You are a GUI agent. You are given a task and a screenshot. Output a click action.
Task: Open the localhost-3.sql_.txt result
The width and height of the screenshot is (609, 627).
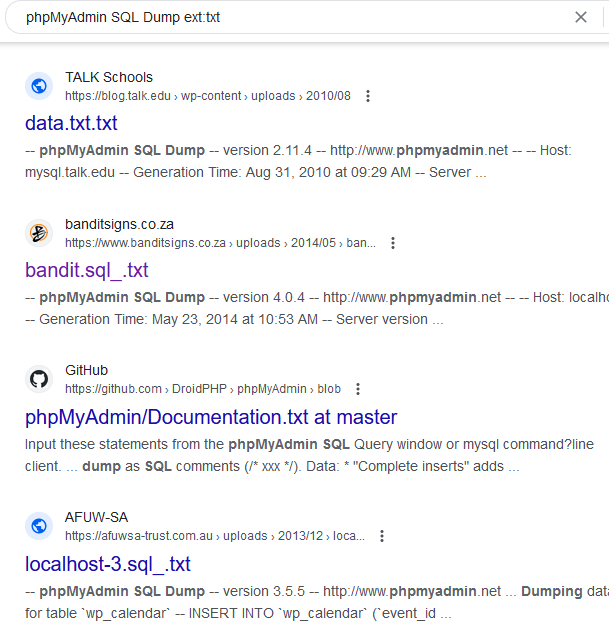pyautogui.click(x=108, y=564)
